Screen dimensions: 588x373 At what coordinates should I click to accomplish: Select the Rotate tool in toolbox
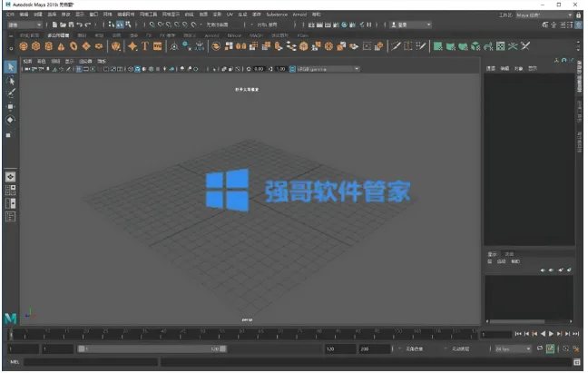coord(11,120)
